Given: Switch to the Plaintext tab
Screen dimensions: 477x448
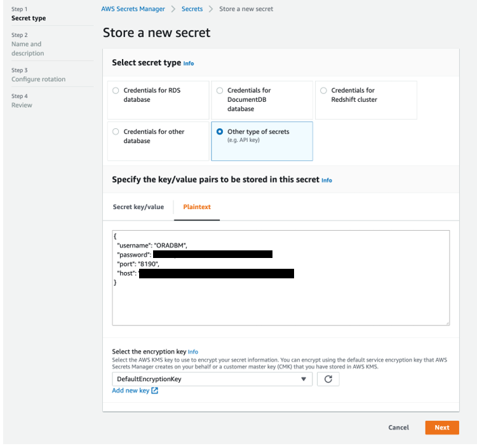Looking at the screenshot, I should pos(197,207).
